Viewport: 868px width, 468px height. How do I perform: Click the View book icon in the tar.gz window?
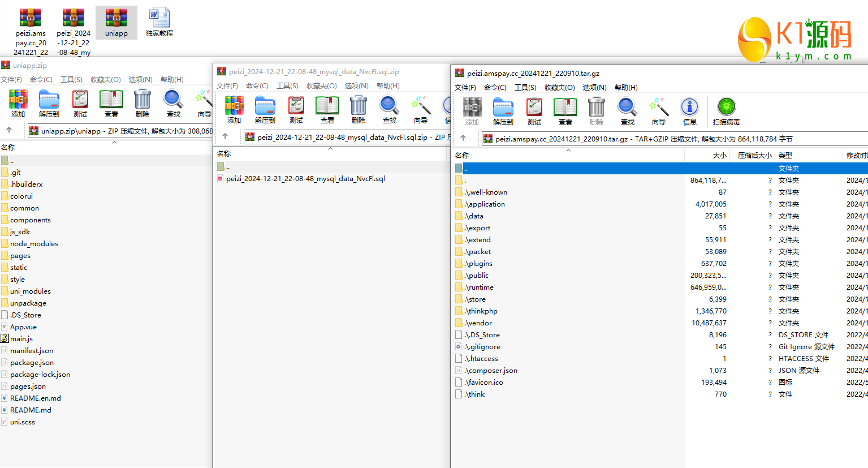[x=565, y=111]
